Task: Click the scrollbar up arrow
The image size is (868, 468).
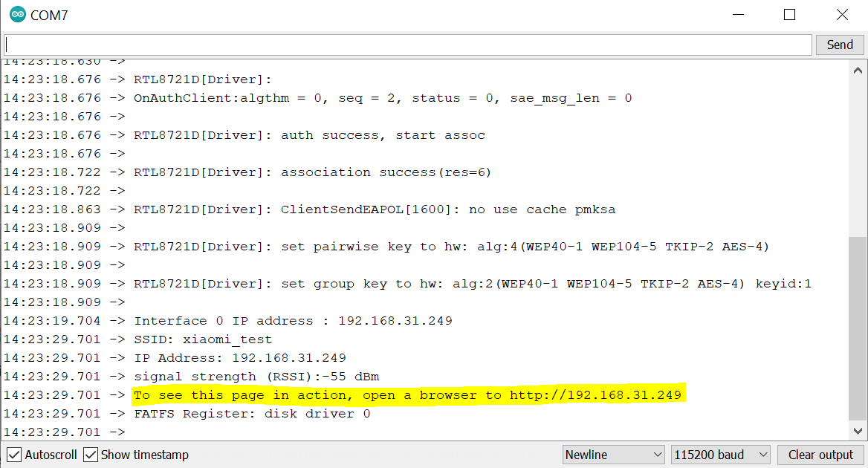Action: (858, 71)
